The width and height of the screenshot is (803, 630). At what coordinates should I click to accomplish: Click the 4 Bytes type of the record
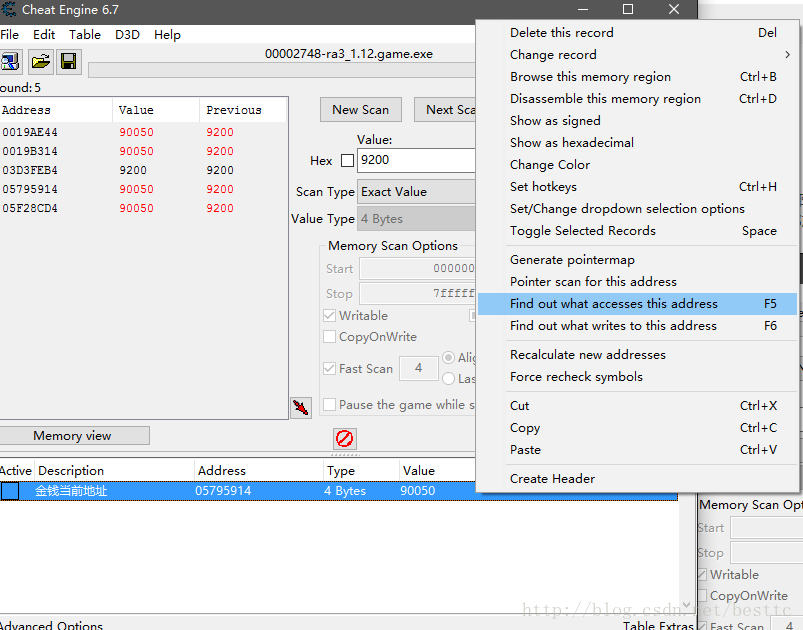coord(345,491)
